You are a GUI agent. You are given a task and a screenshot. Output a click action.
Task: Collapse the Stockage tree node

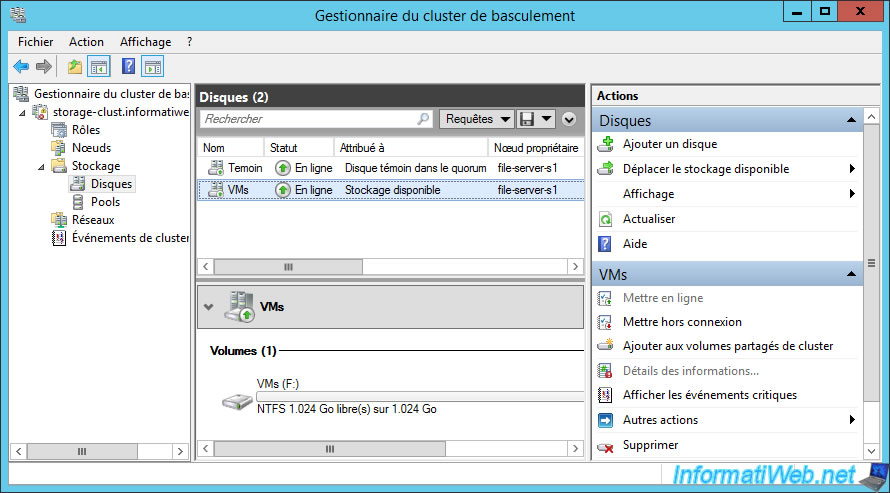[41, 167]
